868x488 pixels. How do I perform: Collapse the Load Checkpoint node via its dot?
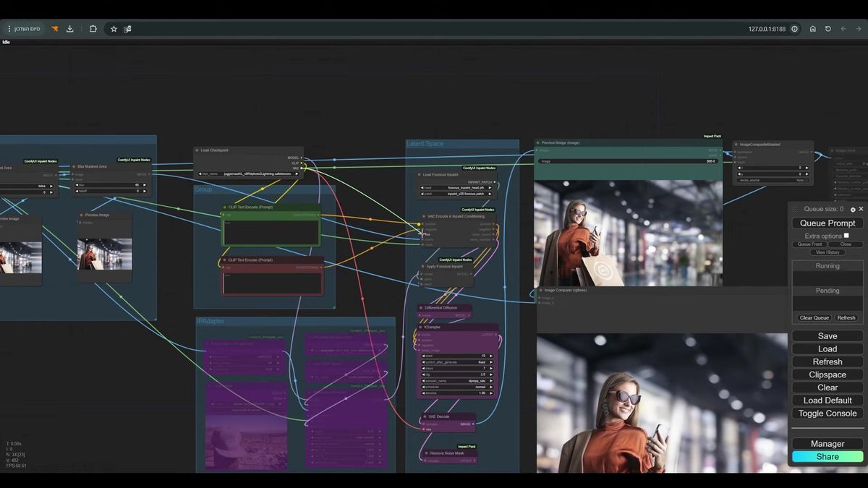click(197, 150)
